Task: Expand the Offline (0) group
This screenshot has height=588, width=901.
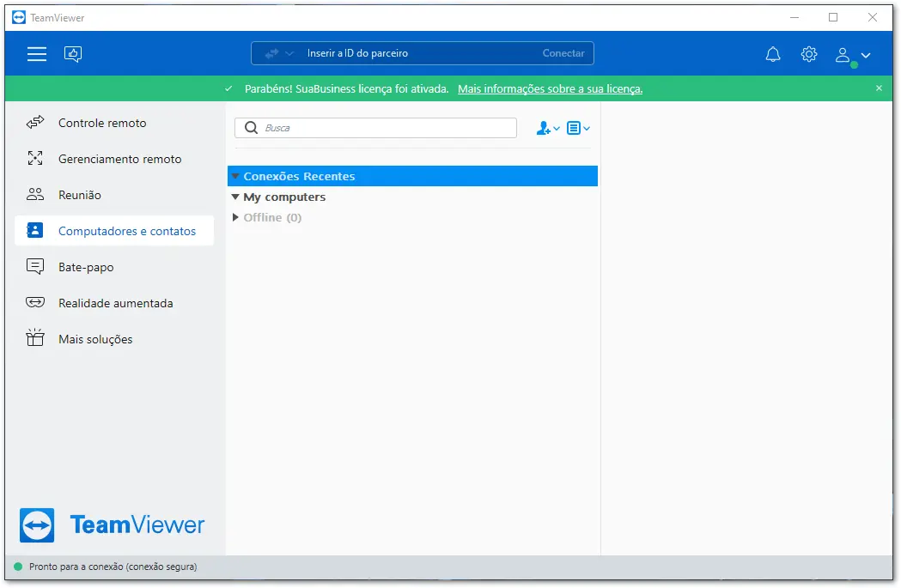Action: (235, 218)
